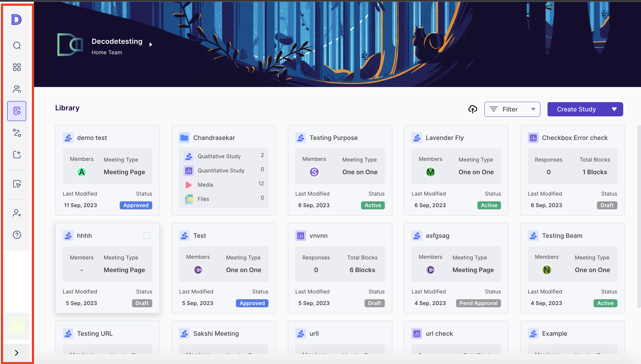Click Approved status badge on demo test
This screenshot has height=364, width=641.
click(x=136, y=205)
